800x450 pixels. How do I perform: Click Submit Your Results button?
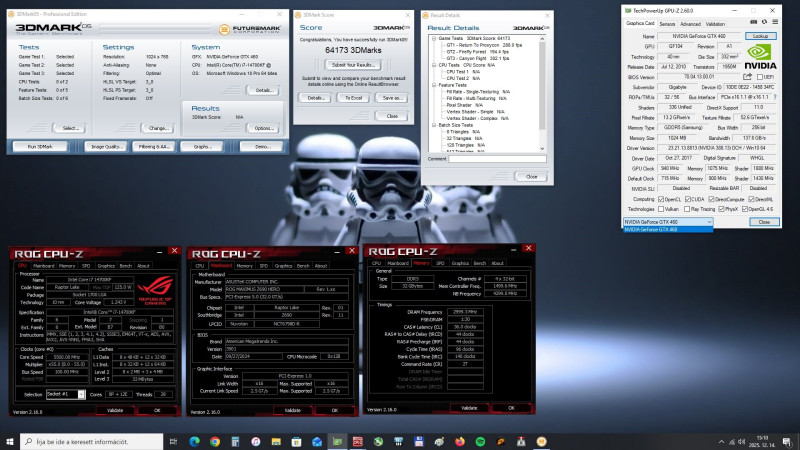353,65
